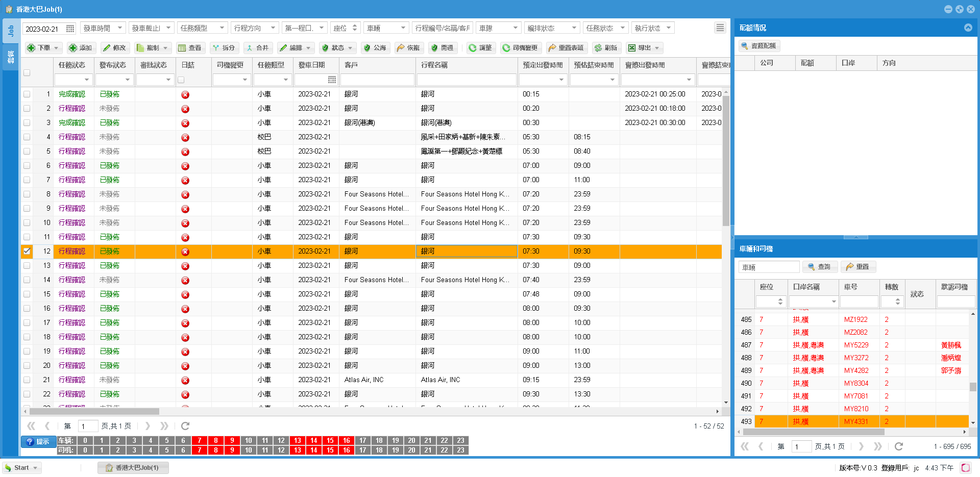Screen dimensions: 980x477
Task: Click the 恢複 restore arrow button
Action: point(408,48)
